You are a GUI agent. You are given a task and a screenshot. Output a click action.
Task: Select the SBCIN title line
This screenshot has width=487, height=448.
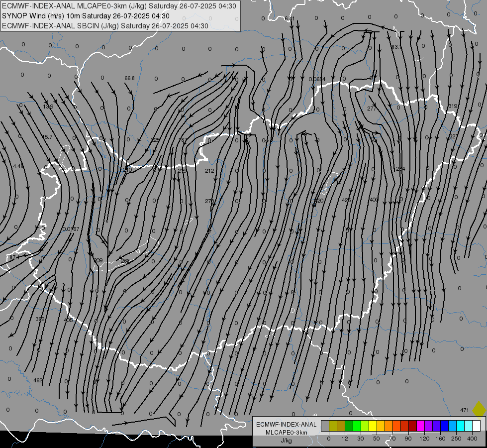(105, 26)
